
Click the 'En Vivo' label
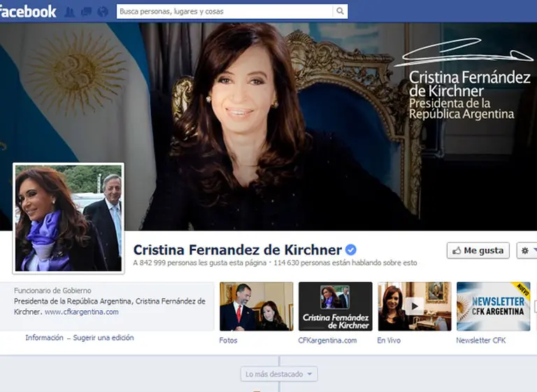point(389,340)
